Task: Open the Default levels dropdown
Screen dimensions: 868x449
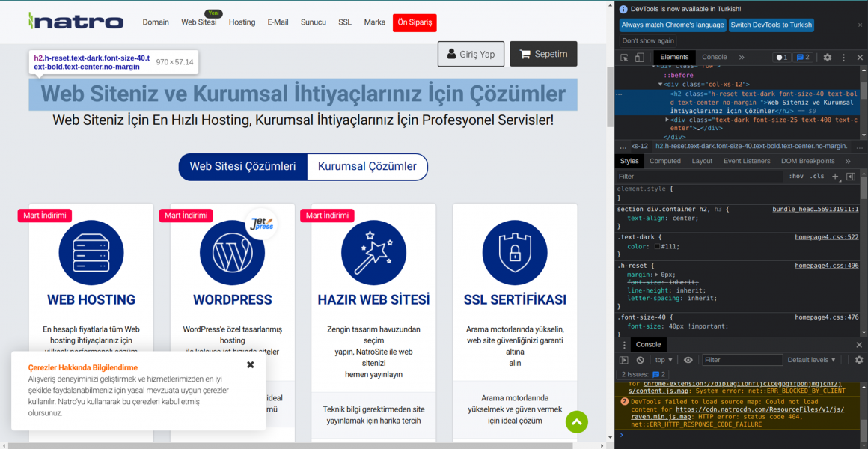Action: 812,359
